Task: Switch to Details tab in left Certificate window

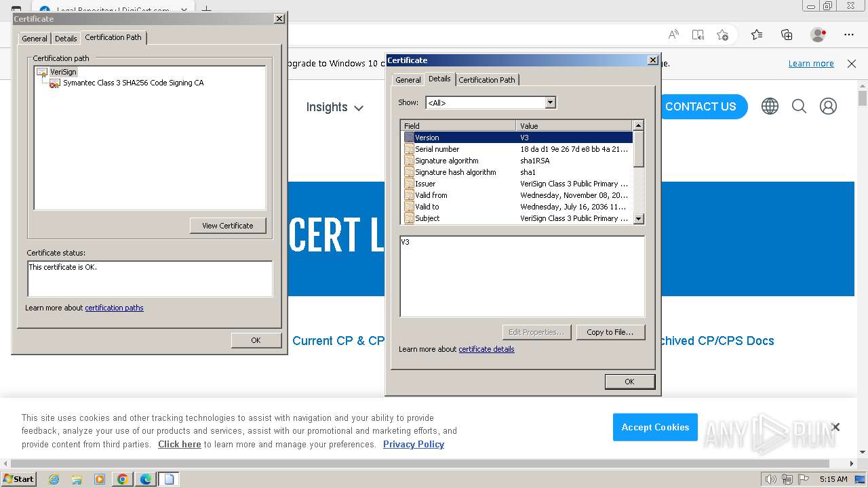Action: (x=66, y=39)
